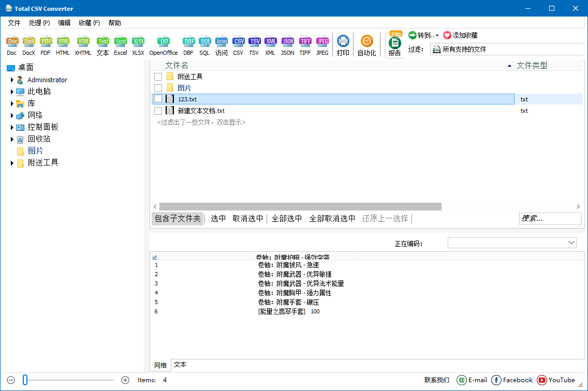This screenshot has height=391, width=588.
Task: Expand the 回收站 recycle bin node
Action: click(12, 140)
